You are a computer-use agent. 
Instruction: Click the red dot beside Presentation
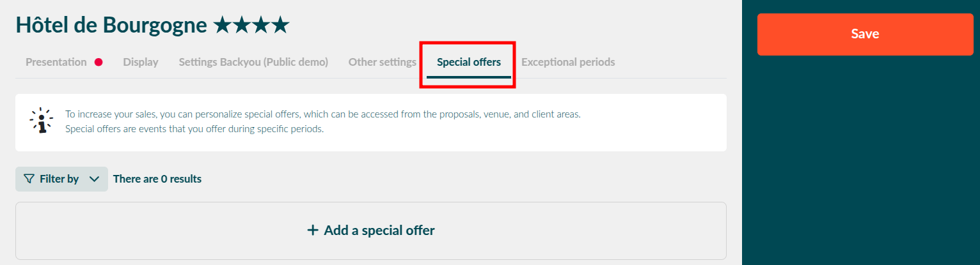(99, 62)
